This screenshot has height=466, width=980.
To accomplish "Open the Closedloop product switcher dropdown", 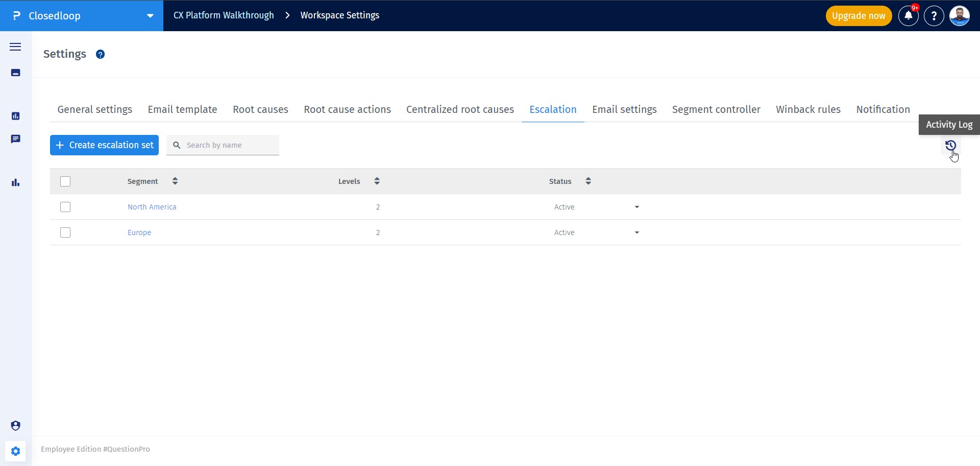I will [x=150, y=16].
